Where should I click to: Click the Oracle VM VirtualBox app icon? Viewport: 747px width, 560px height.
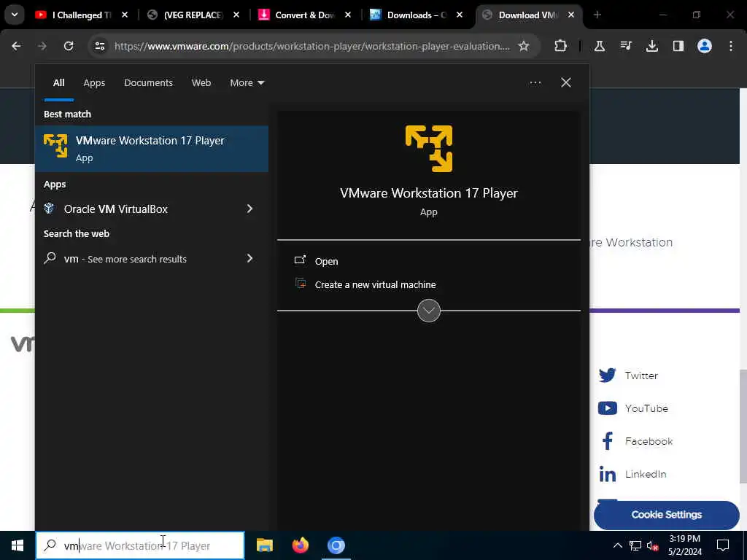point(49,209)
